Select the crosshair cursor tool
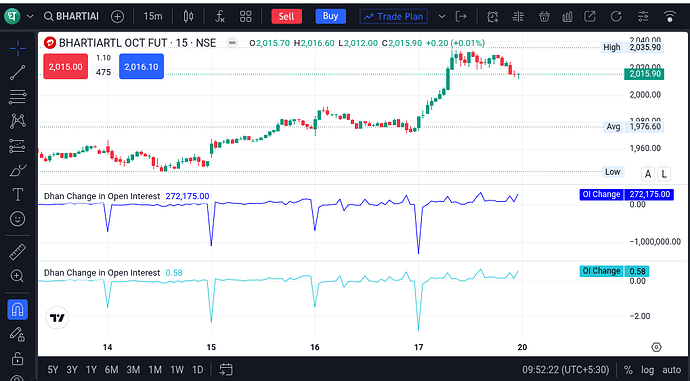Image resolution: width=690 pixels, height=381 pixels. click(x=18, y=48)
